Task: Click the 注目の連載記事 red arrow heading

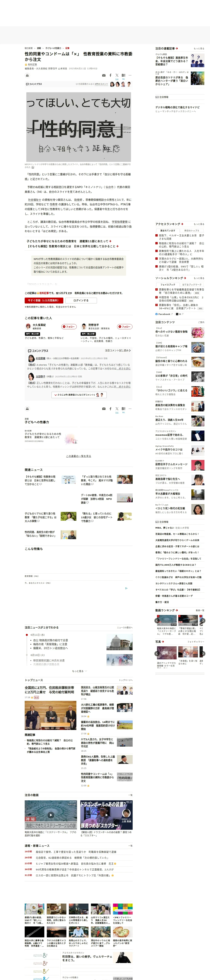Action: [166, 49]
